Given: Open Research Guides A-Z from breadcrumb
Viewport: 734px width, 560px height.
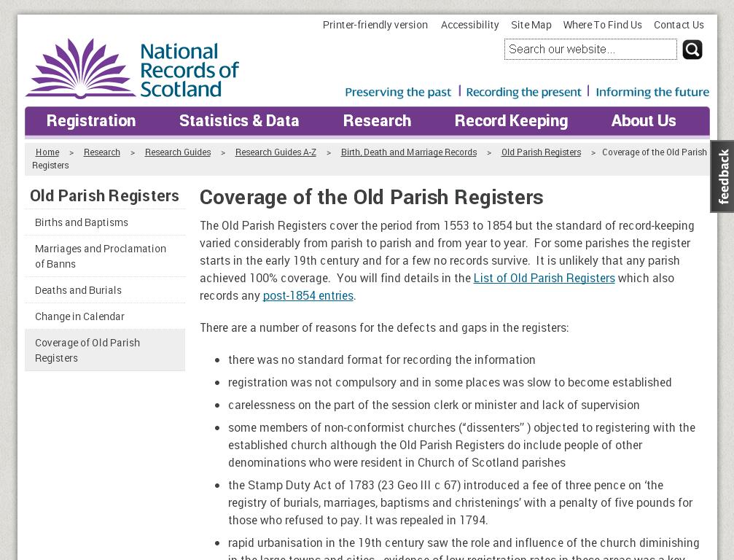Looking at the screenshot, I should 276,152.
